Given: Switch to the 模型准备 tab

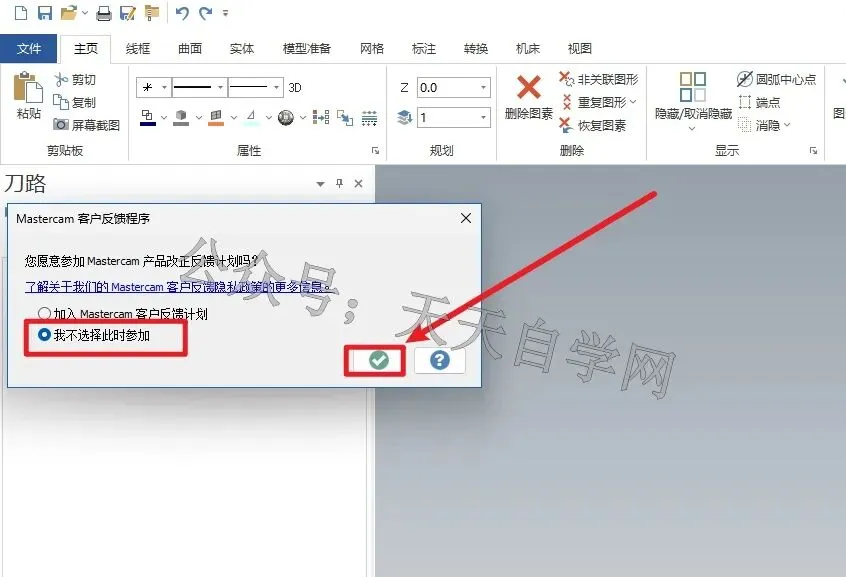Looking at the screenshot, I should tap(306, 49).
